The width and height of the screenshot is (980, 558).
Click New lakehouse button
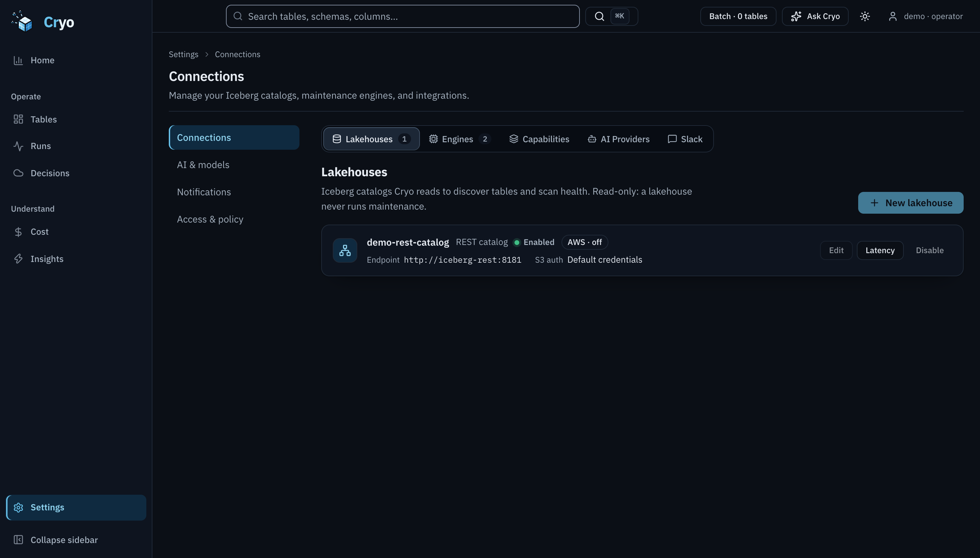pyautogui.click(x=910, y=203)
